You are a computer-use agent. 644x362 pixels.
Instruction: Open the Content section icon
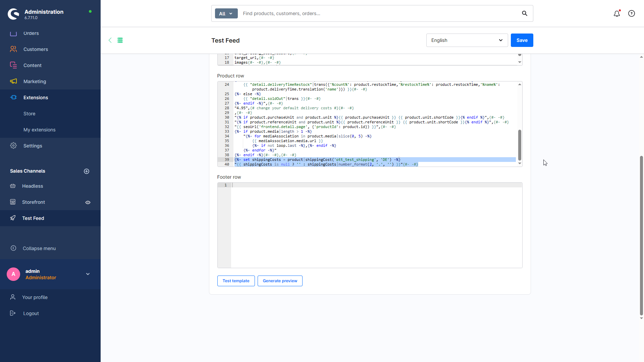click(x=13, y=65)
